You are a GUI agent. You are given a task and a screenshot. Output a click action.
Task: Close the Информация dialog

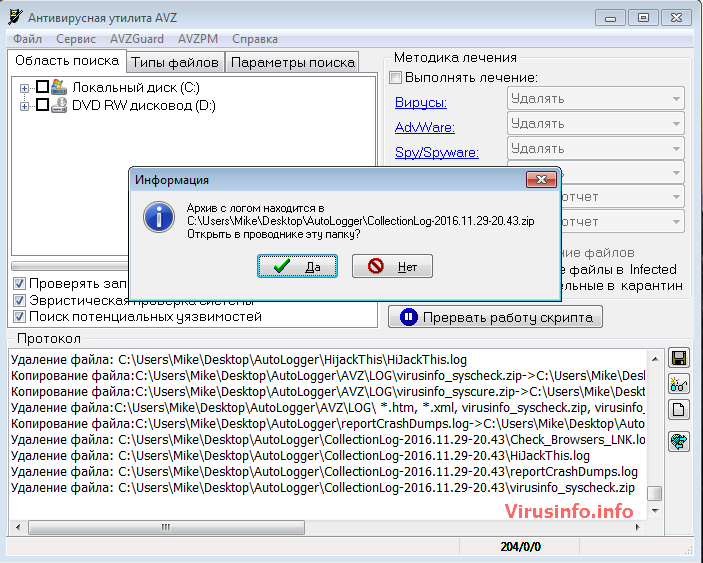(541, 180)
